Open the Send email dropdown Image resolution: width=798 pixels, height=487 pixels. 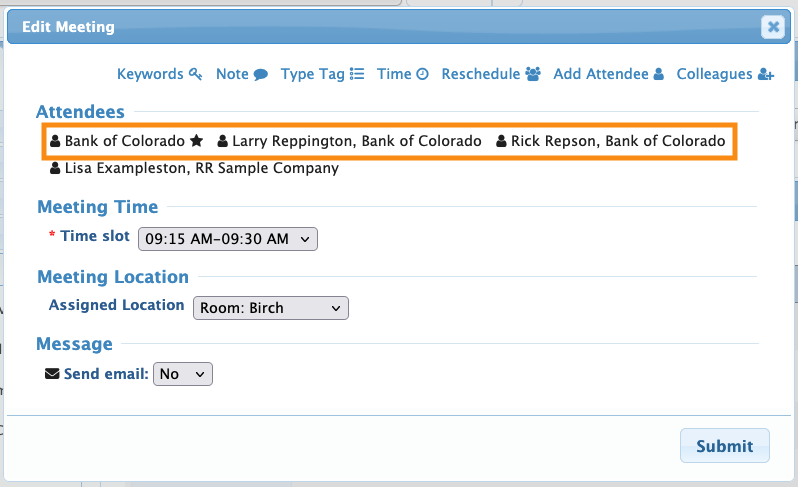[183, 374]
